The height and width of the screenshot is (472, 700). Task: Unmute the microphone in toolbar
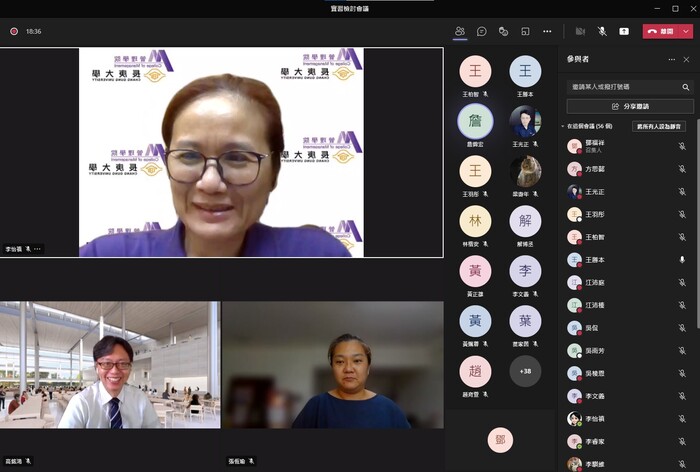coord(602,31)
